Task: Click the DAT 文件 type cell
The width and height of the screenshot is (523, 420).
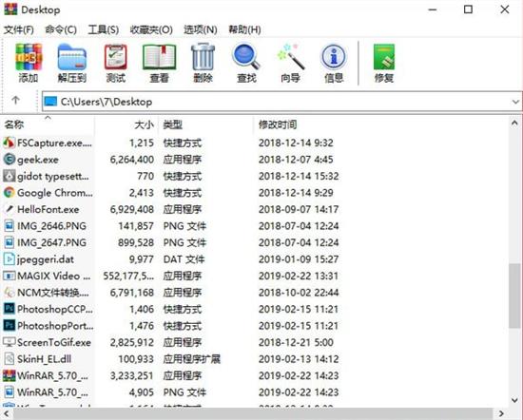Action: [184, 259]
